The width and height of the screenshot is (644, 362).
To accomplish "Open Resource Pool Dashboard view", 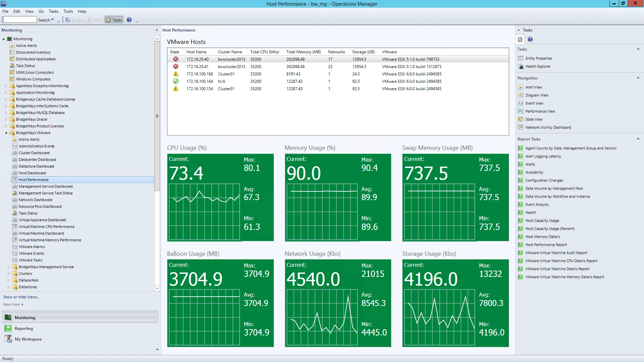I will pyautogui.click(x=40, y=206).
